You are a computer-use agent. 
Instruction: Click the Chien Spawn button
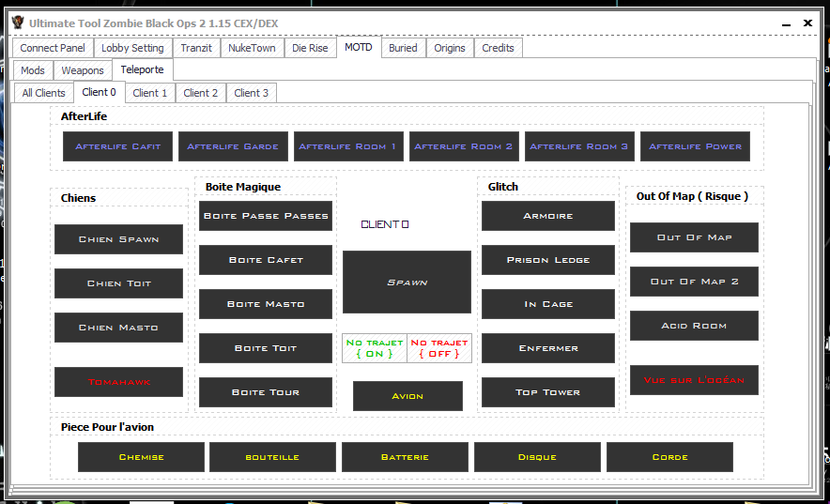(118, 239)
